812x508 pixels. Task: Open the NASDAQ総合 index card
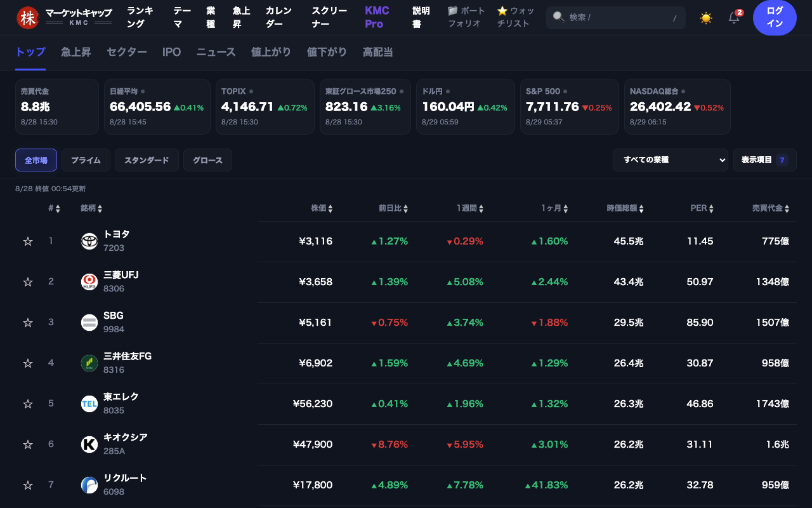coord(678,107)
